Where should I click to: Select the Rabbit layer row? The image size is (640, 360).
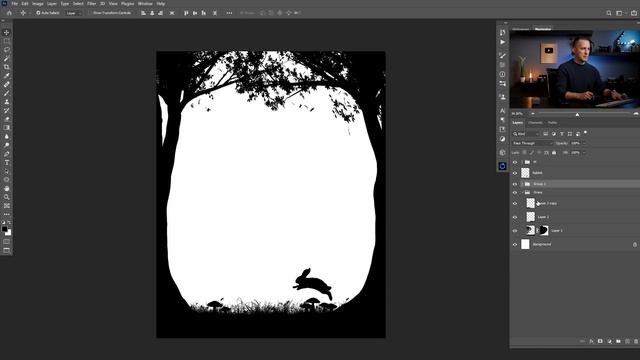(575, 173)
